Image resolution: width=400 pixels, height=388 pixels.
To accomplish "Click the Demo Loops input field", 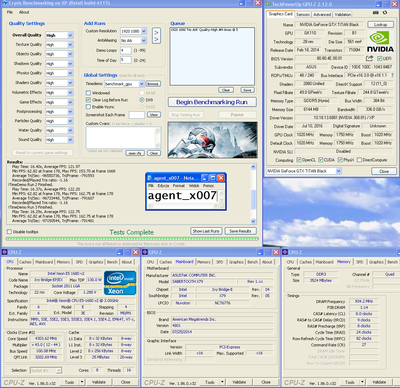I will [x=126, y=50].
